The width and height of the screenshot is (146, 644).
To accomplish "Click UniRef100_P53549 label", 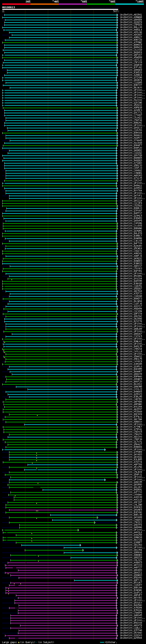I will point(131,412).
